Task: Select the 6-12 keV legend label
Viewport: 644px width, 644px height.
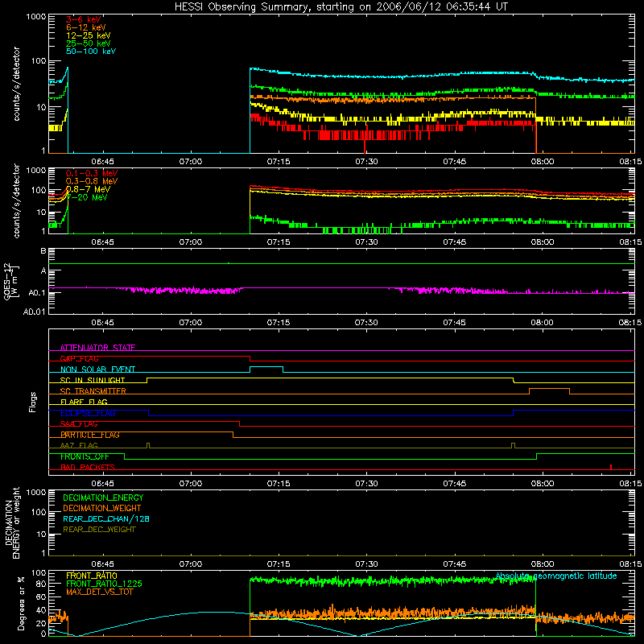Action: [x=86, y=27]
